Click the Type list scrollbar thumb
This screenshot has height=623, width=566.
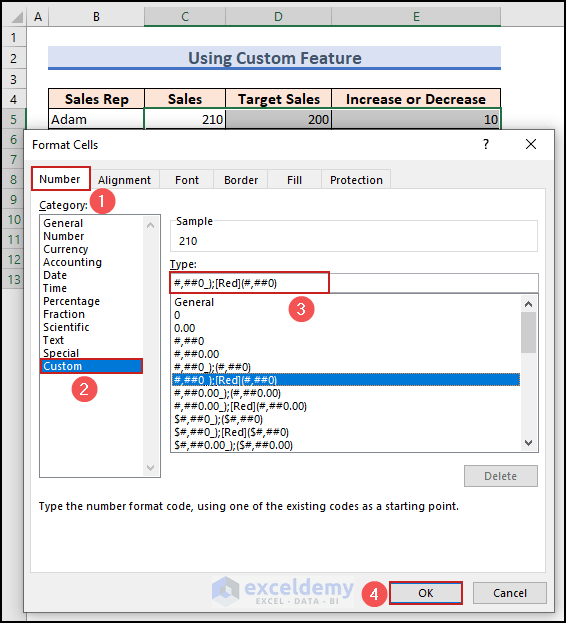coord(528,333)
